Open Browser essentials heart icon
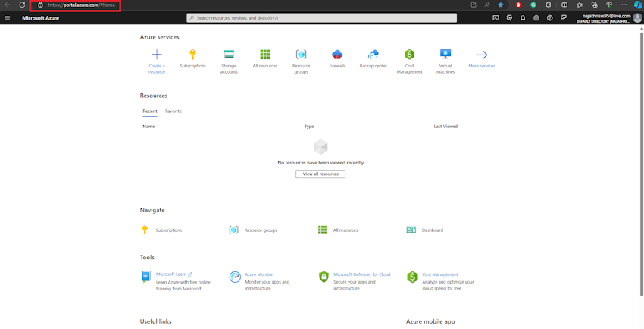The height and width of the screenshot is (329, 644). pos(609,5)
